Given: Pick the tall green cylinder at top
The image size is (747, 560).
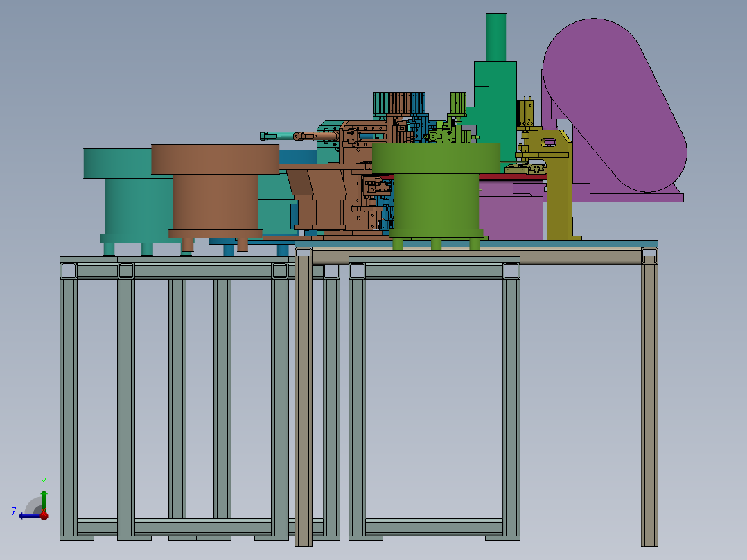Looking at the screenshot, I should pyautogui.click(x=496, y=37).
